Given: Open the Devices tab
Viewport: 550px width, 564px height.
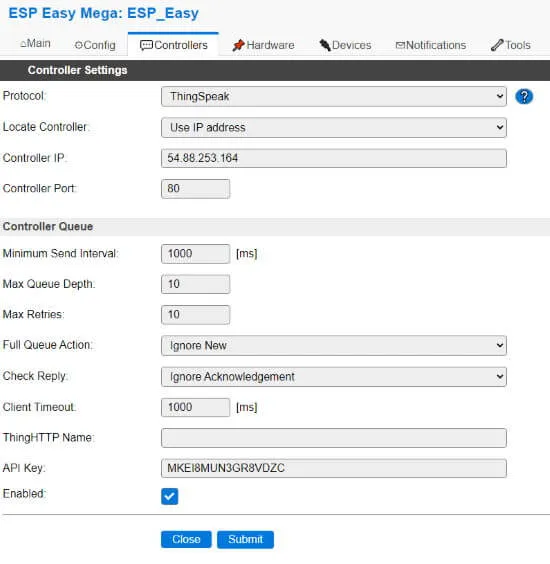Looking at the screenshot, I should pyautogui.click(x=345, y=45).
